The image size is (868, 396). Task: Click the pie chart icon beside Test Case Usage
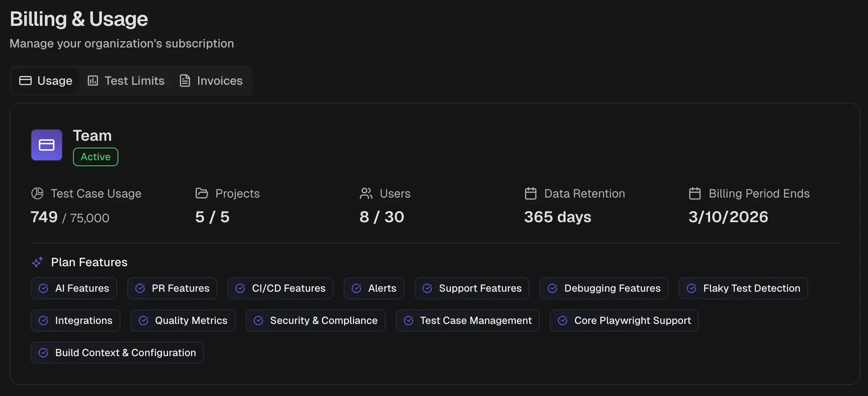coord(37,193)
